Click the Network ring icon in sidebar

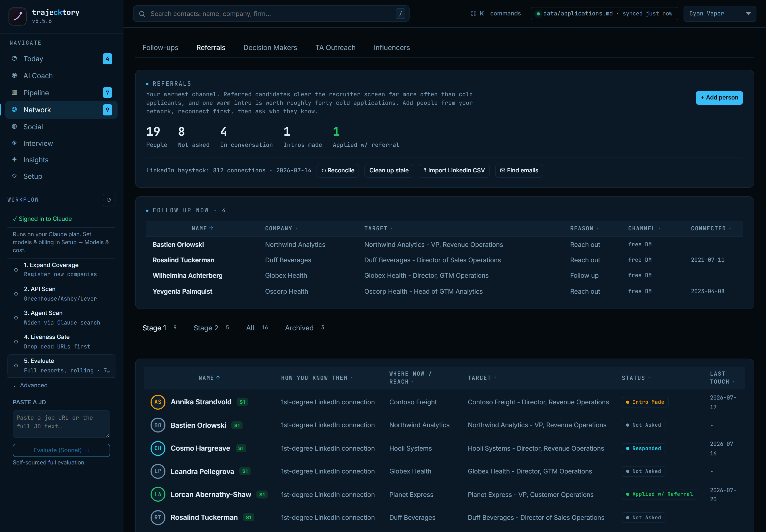coord(14,109)
